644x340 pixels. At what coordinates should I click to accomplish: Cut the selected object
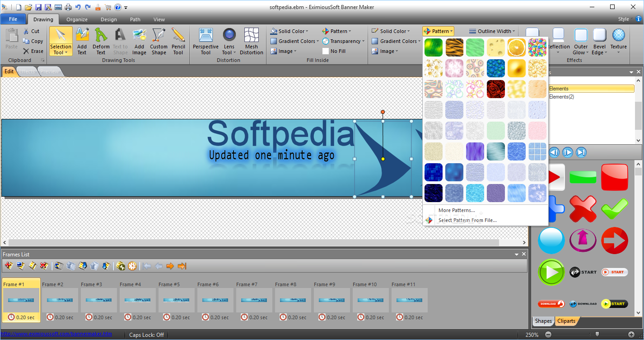[x=32, y=31]
